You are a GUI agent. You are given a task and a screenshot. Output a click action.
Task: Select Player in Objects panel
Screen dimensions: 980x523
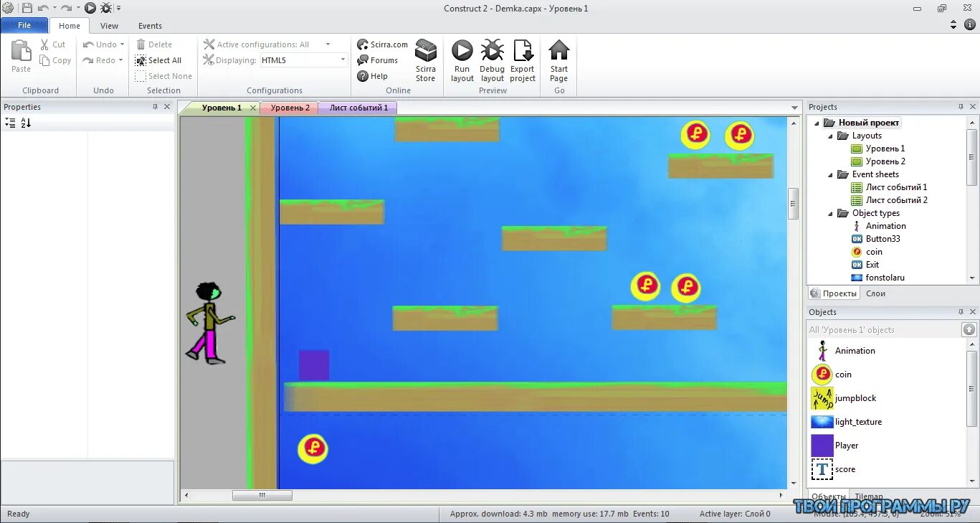(x=834, y=446)
